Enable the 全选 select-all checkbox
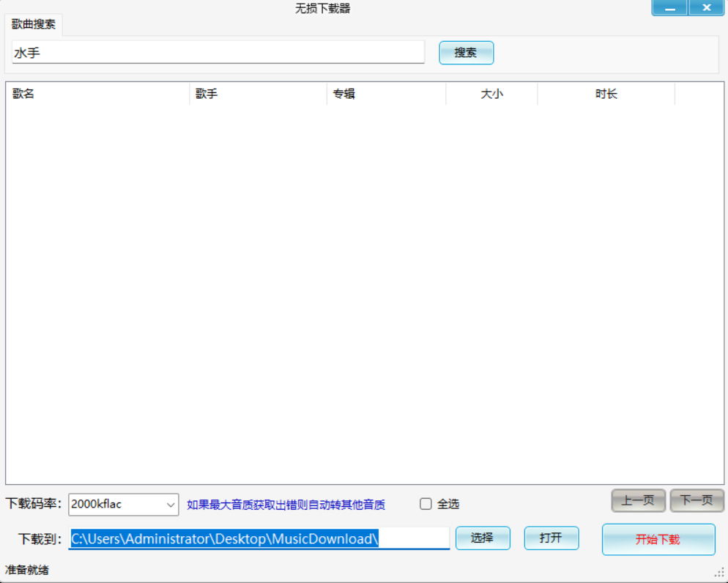 coord(426,503)
